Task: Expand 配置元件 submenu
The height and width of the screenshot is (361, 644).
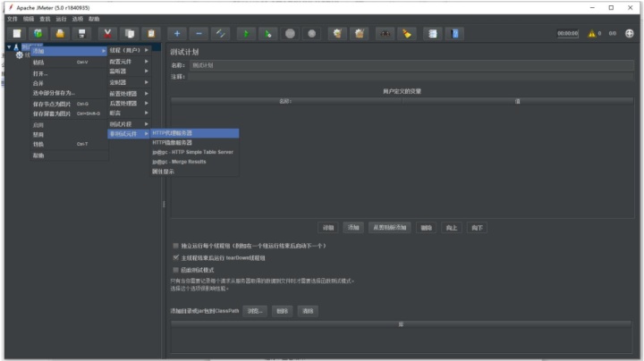Action: point(129,62)
